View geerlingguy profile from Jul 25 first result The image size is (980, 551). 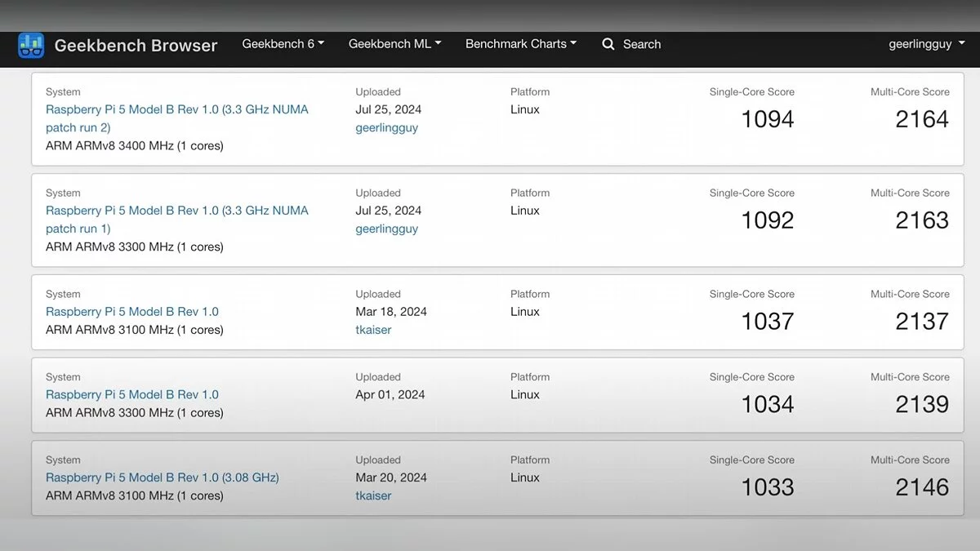click(x=386, y=128)
